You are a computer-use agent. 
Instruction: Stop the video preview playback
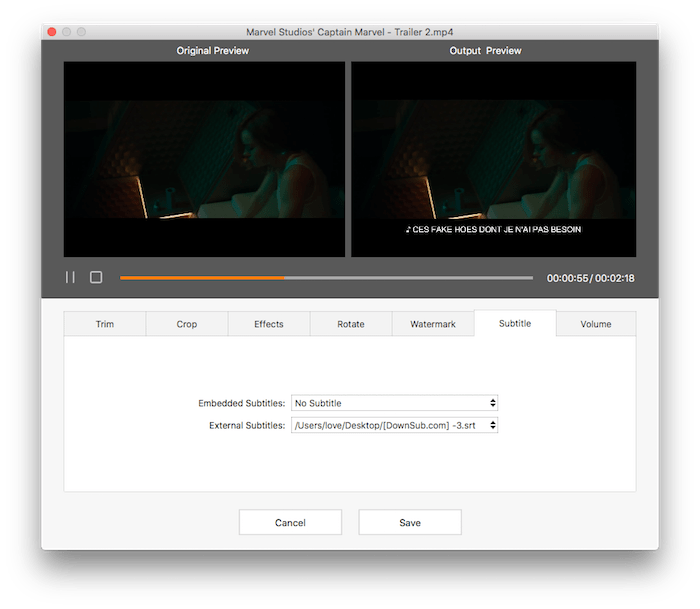click(x=96, y=277)
